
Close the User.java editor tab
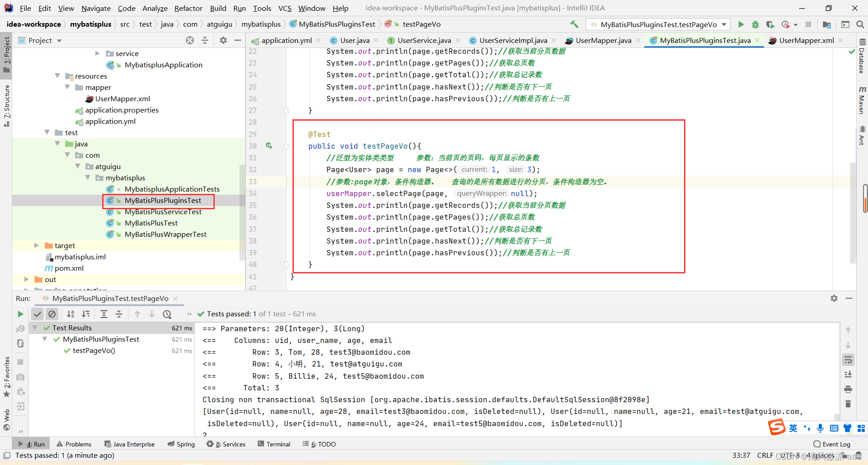pyautogui.click(x=376, y=40)
